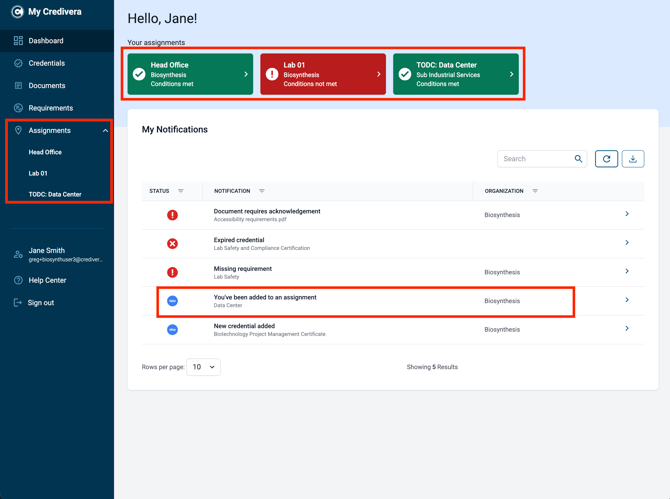Click the user profile icon
Image resolution: width=670 pixels, height=499 pixels.
18,255
